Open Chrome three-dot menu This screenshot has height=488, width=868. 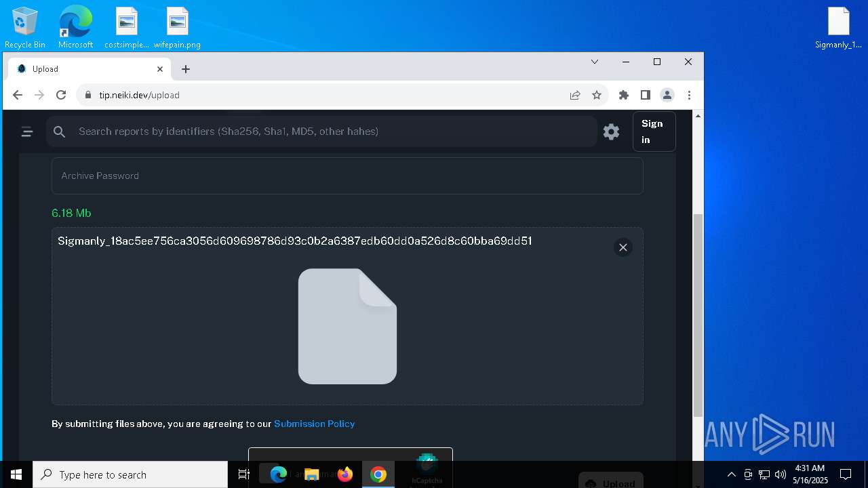coord(689,95)
